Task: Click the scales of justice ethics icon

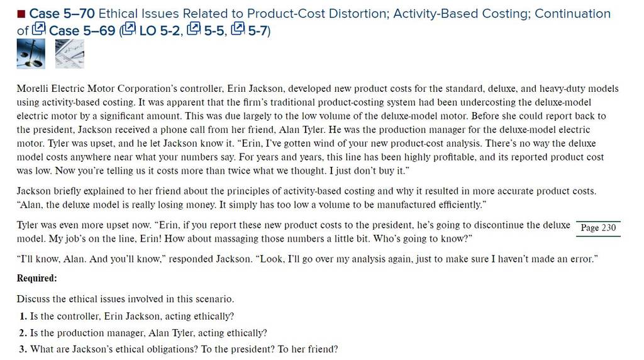Action: coord(31,53)
